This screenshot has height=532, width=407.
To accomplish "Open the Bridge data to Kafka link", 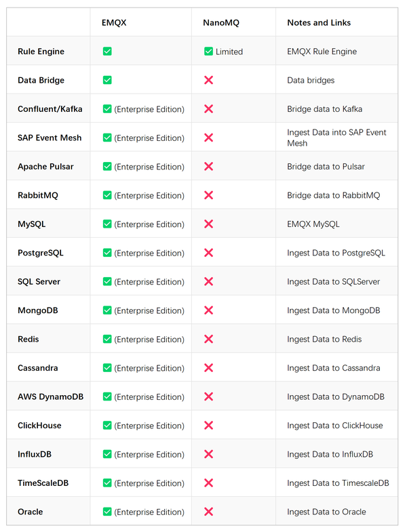I will click(324, 109).
